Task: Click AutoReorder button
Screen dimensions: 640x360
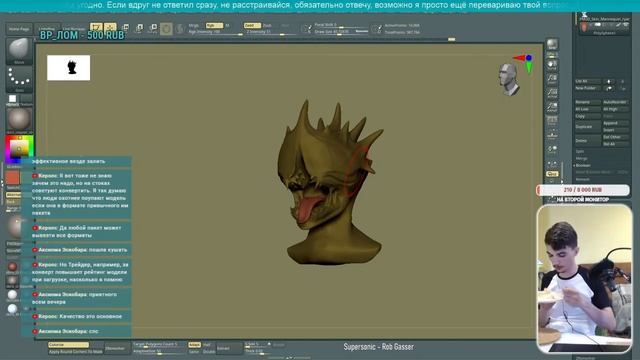Action: pos(616,102)
